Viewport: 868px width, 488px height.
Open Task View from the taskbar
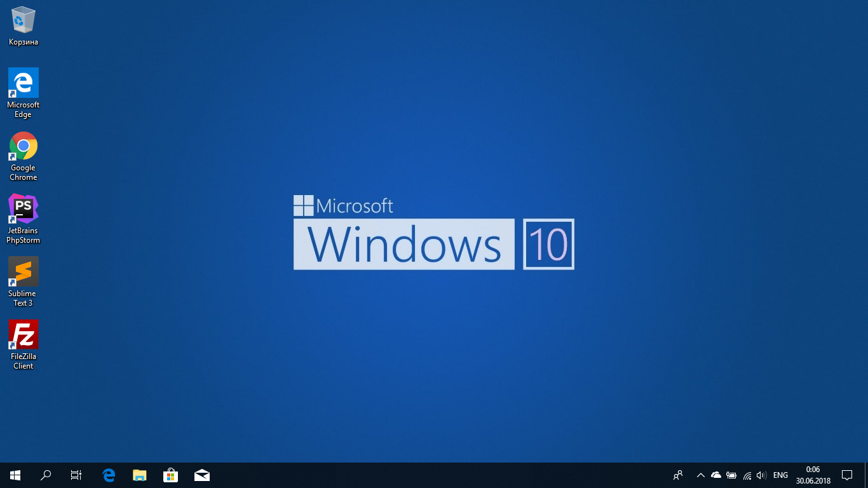[76, 475]
